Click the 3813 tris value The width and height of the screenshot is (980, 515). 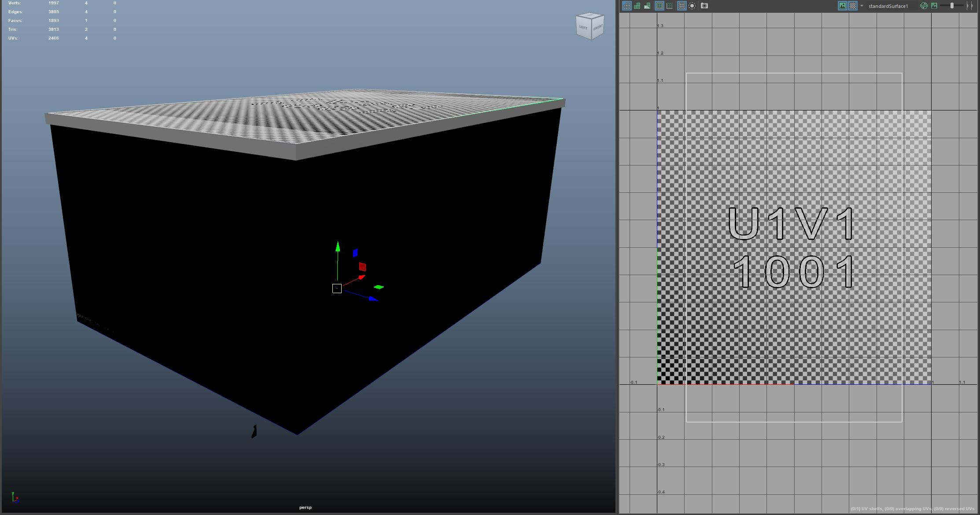(x=54, y=29)
